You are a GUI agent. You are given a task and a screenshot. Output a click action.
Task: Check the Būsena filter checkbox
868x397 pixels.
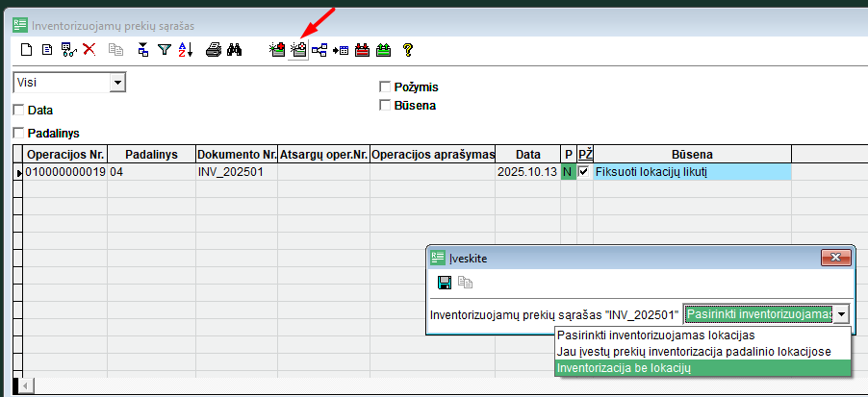pos(385,105)
